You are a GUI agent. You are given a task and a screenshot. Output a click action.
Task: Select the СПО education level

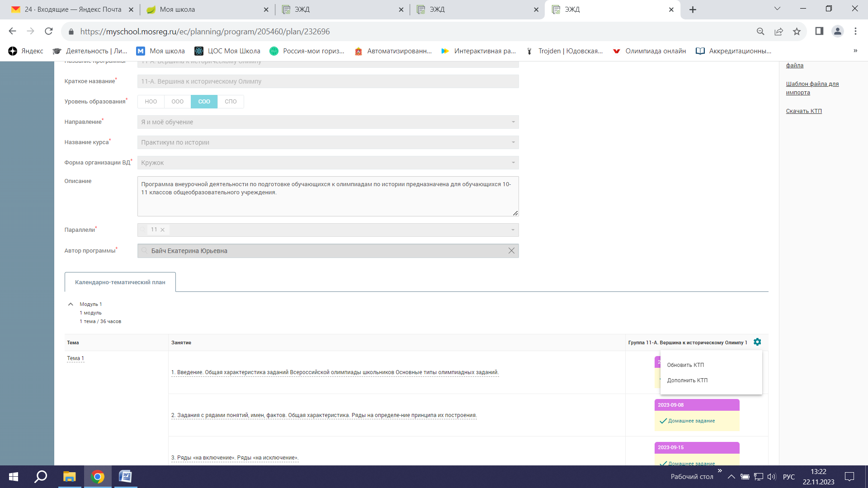(x=231, y=102)
